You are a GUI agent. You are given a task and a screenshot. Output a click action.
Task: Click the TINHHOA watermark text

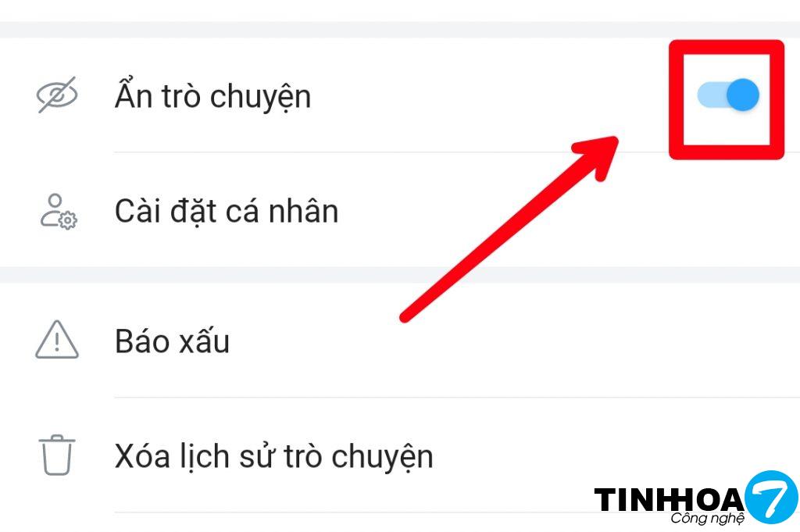coord(669,499)
